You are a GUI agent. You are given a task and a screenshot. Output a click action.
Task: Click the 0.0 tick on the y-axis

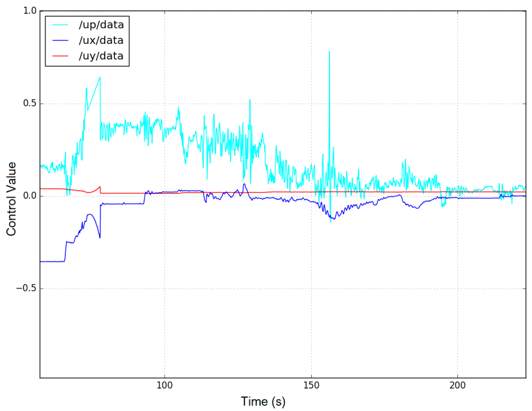coord(29,196)
